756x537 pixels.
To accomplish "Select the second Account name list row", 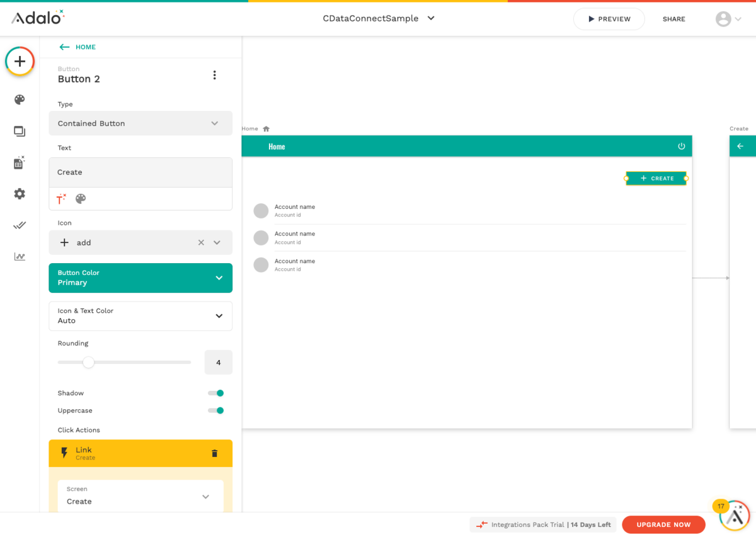I will coord(469,237).
